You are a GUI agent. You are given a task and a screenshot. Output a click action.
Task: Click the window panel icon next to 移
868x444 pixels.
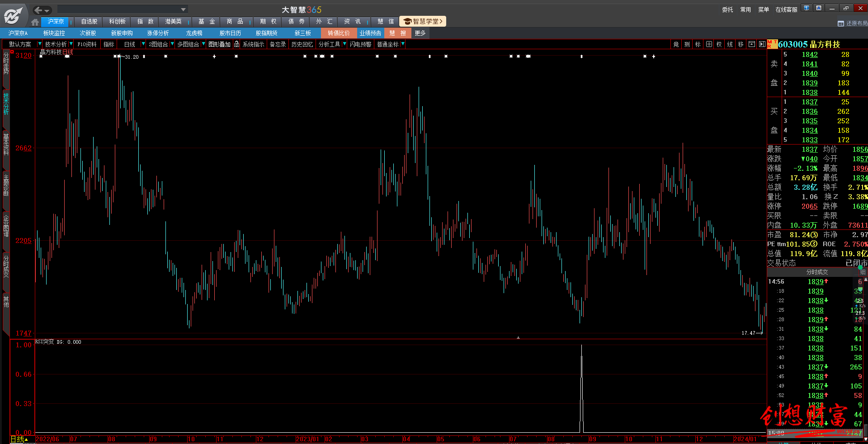coord(752,44)
